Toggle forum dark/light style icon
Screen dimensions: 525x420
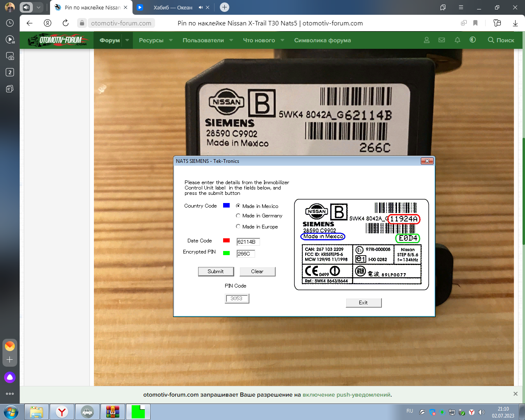pyautogui.click(x=472, y=40)
